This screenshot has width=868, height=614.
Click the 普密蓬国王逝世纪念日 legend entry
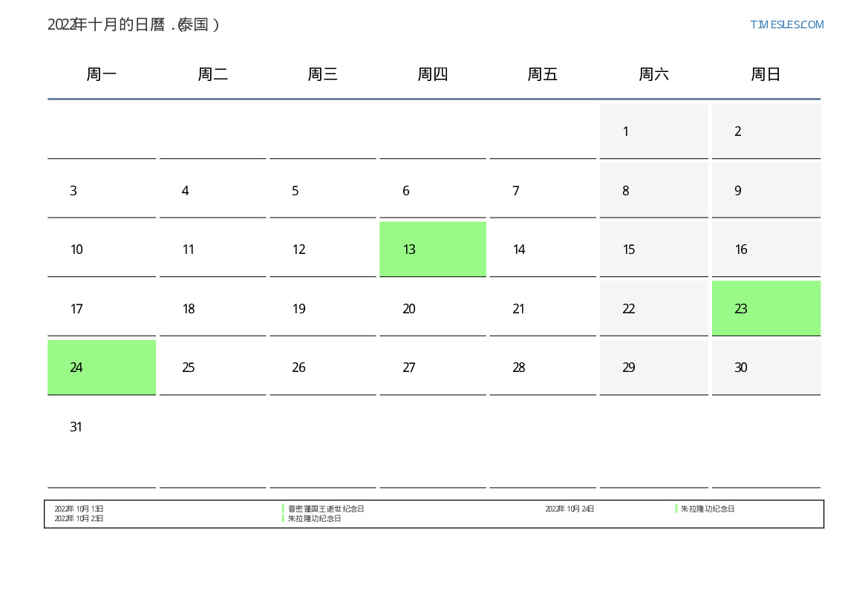[x=326, y=509]
